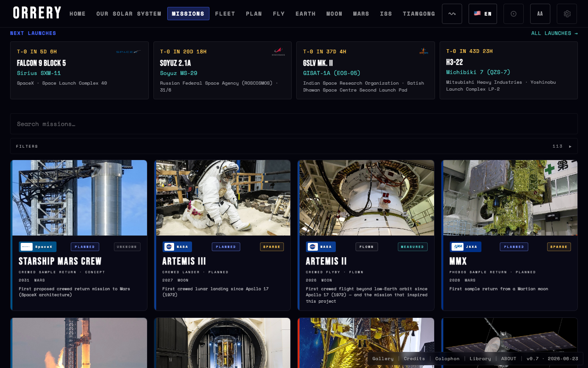The width and height of the screenshot is (588, 368).
Task: Click the waveform icon button in header
Action: 452,14
